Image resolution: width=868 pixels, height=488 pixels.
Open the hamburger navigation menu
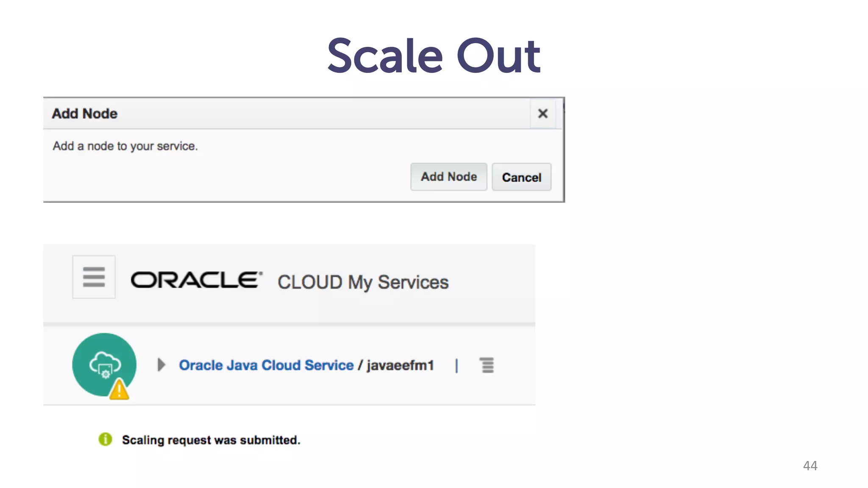[94, 277]
